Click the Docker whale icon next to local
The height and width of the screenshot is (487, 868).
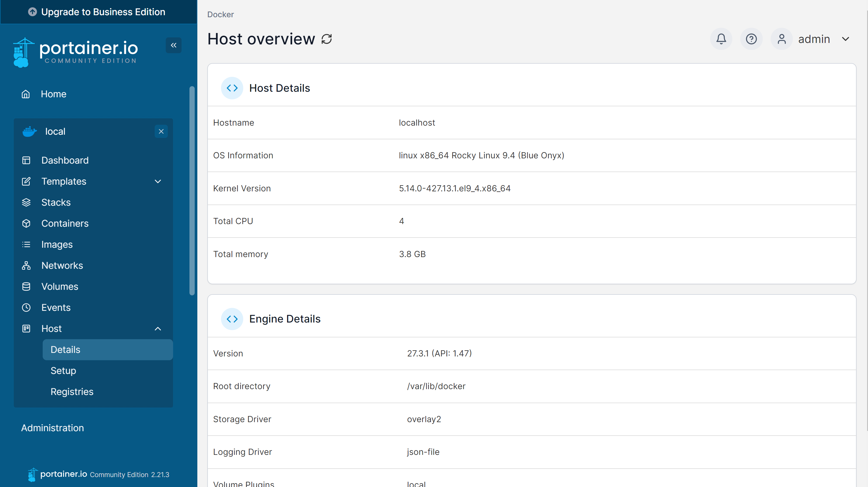tap(30, 131)
